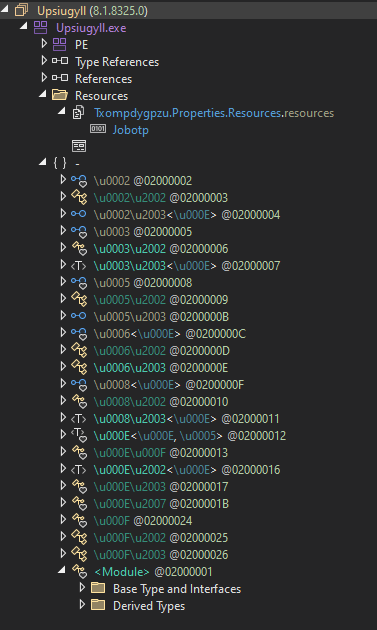Click the Resources folder icon
Image resolution: width=377 pixels, height=630 pixels.
click(x=59, y=95)
